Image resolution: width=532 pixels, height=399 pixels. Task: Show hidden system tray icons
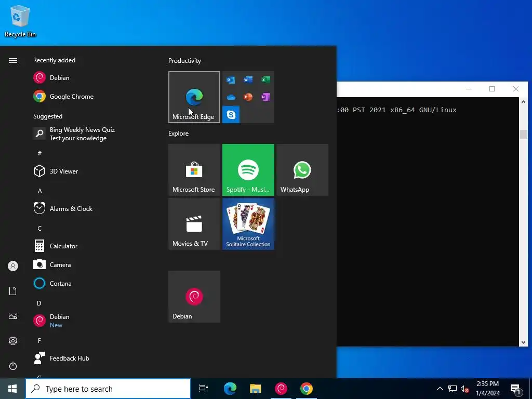coord(440,389)
